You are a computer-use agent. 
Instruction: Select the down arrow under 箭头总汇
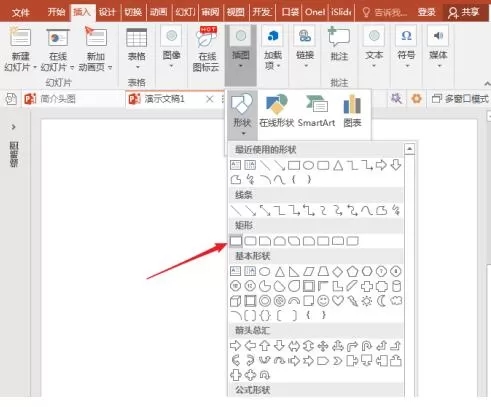(279, 346)
